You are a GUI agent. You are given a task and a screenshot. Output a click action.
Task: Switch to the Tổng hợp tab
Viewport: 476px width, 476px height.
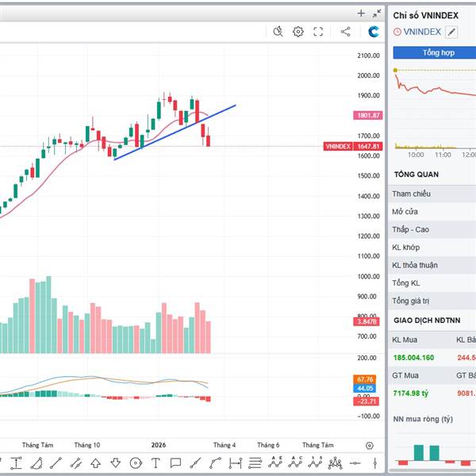pos(435,52)
